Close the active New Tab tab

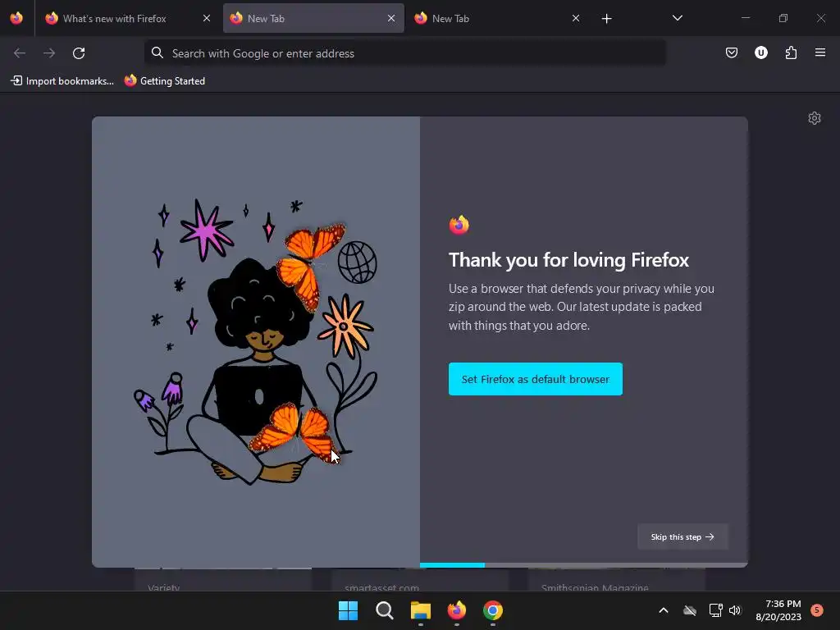(391, 18)
